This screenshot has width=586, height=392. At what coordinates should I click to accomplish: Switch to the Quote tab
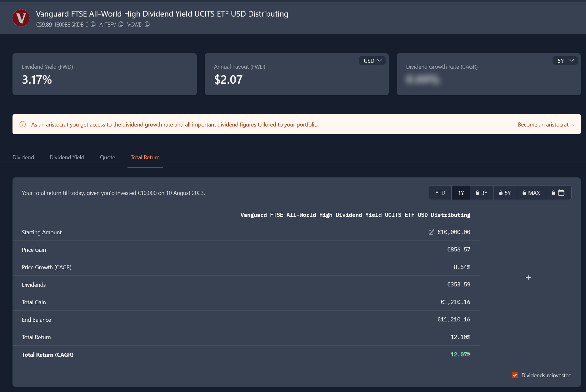(108, 157)
